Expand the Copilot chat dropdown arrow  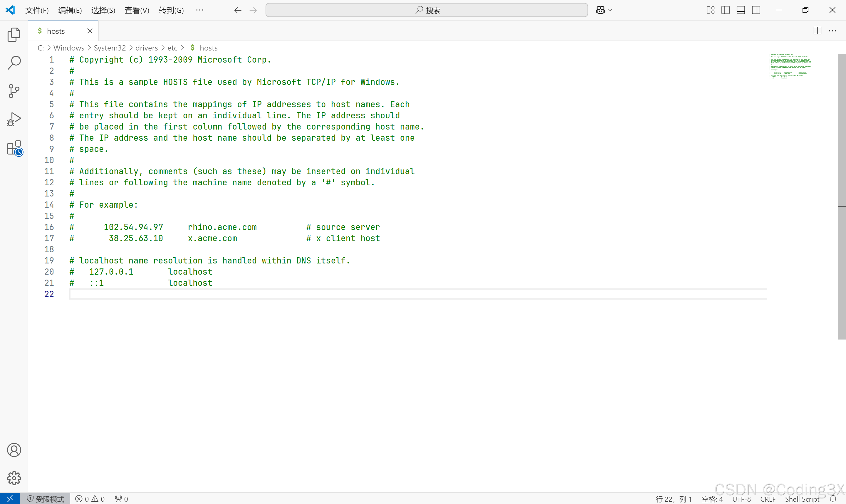tap(610, 10)
